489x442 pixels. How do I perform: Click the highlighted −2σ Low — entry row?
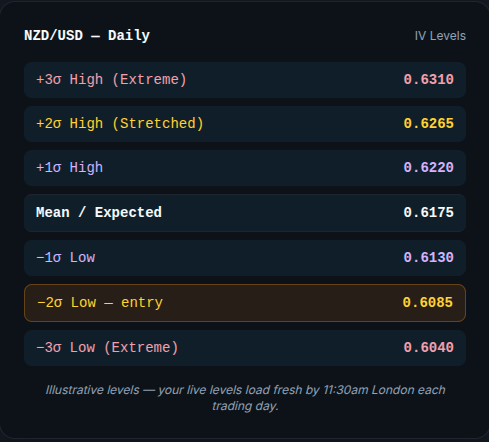[x=245, y=303]
